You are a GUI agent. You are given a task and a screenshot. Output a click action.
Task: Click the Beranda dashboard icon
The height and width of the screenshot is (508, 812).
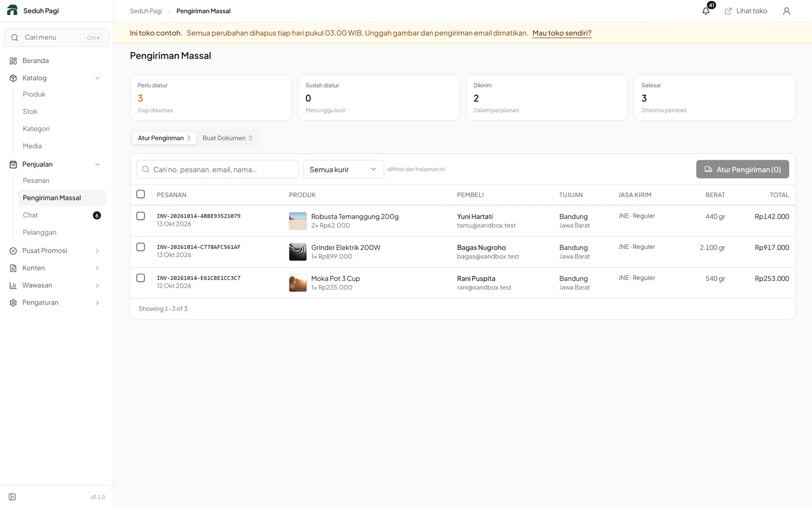click(x=13, y=61)
